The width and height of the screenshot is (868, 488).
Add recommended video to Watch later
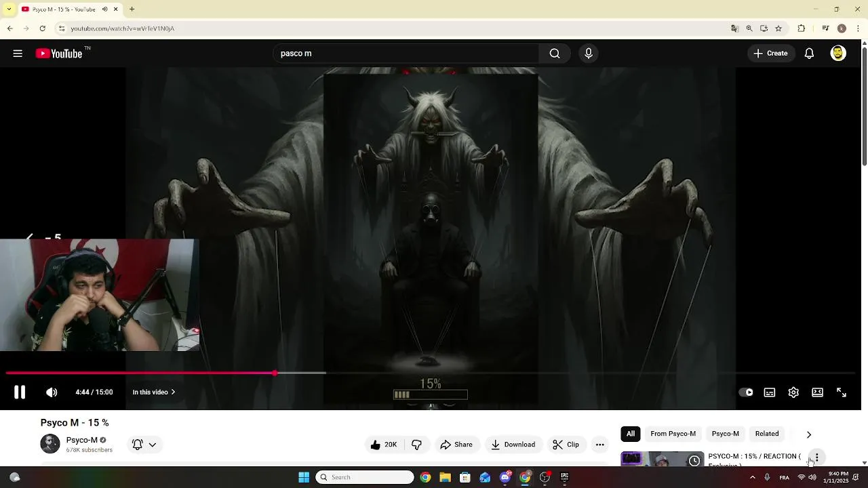click(x=694, y=461)
